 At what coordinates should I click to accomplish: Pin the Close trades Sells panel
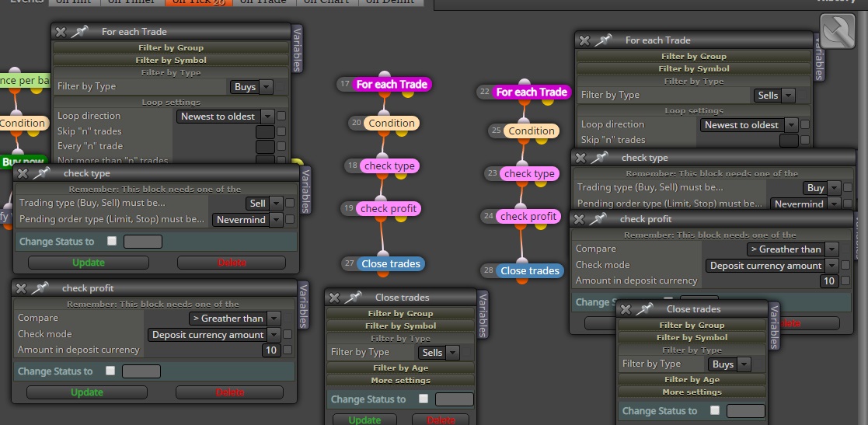[x=353, y=297]
